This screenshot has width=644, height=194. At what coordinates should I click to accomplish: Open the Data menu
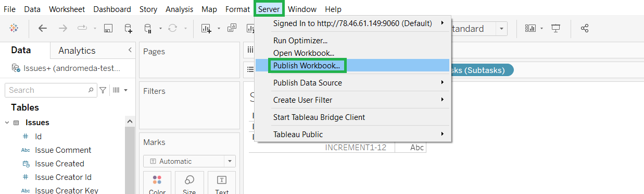[32, 9]
